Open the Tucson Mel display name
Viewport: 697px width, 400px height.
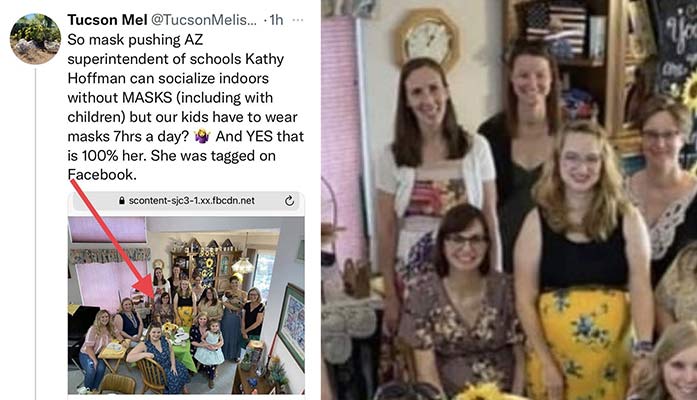click(107, 20)
